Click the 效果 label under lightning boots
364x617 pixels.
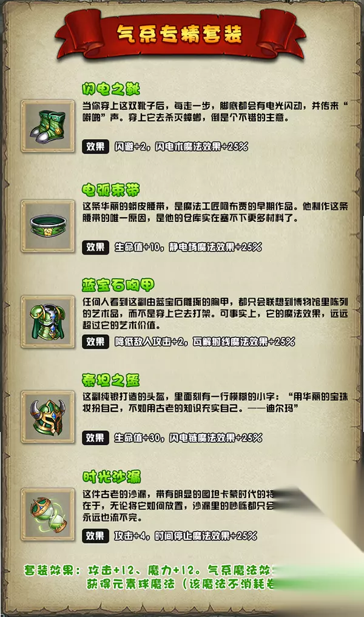(95, 146)
